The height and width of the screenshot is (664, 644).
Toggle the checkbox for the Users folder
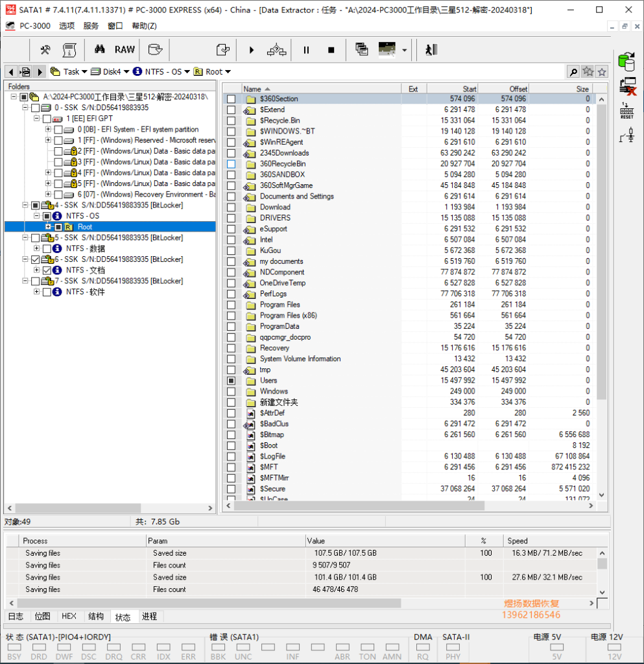231,381
